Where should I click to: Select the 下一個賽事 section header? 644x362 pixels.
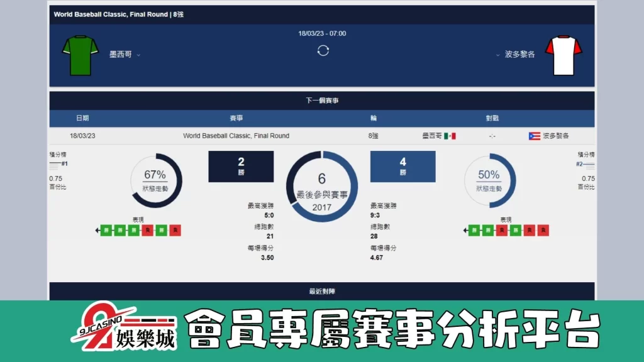click(322, 99)
